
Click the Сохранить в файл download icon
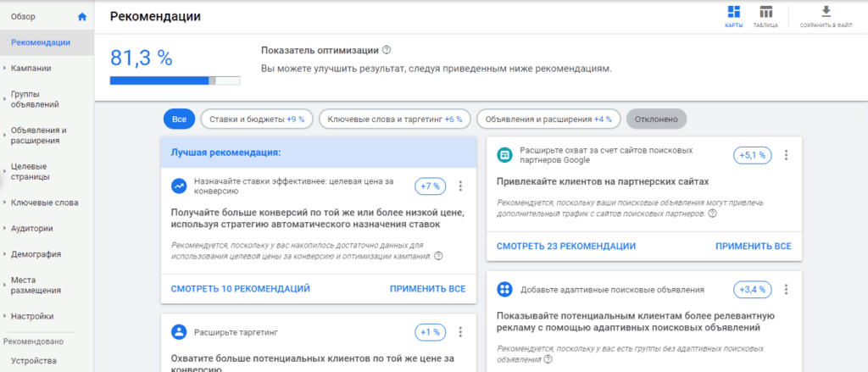pyautogui.click(x=826, y=12)
